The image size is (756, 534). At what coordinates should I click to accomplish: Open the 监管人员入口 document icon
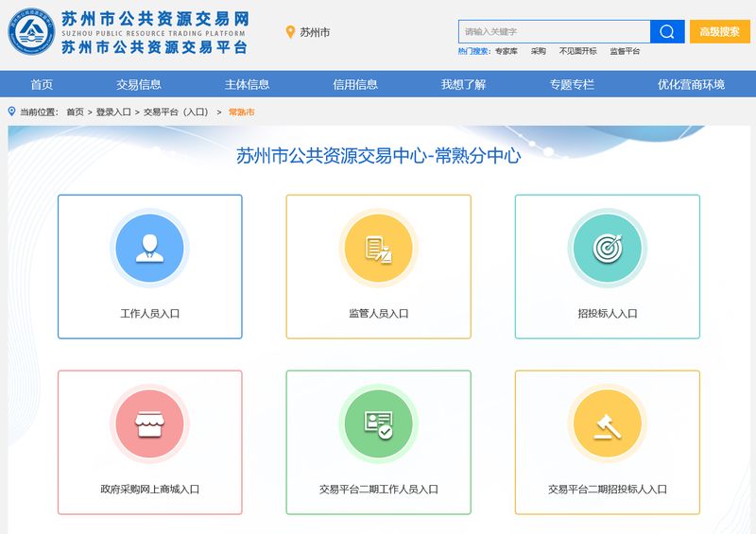(x=378, y=249)
